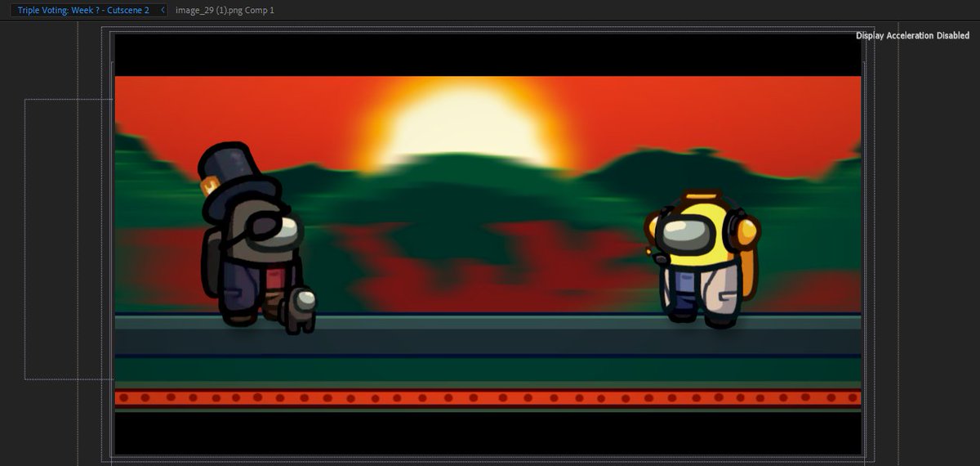Click the Display Acceleration Disabled notice

tap(912, 35)
